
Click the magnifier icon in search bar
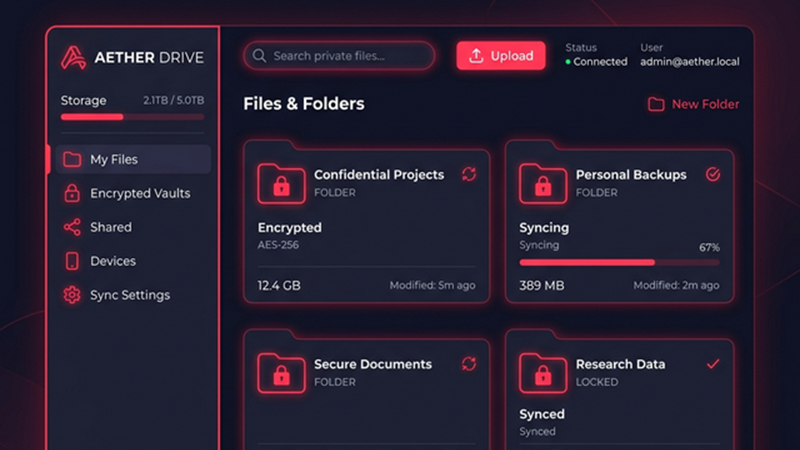[260, 56]
